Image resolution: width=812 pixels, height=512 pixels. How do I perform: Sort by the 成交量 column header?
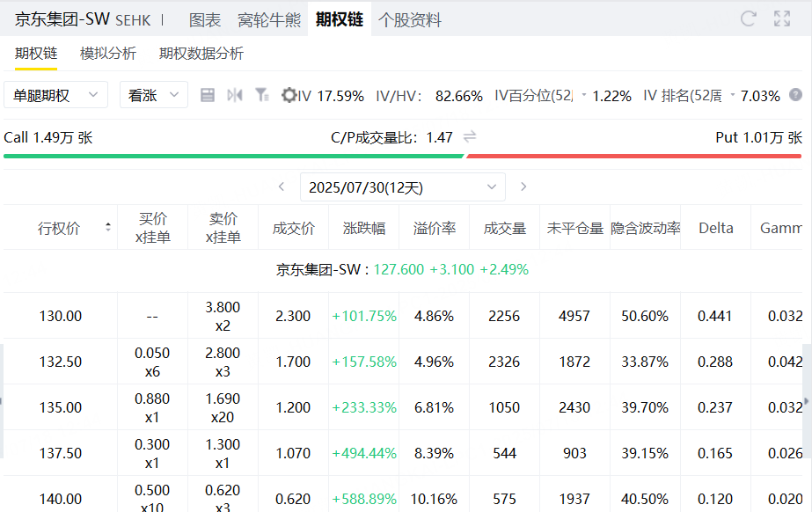click(x=505, y=228)
